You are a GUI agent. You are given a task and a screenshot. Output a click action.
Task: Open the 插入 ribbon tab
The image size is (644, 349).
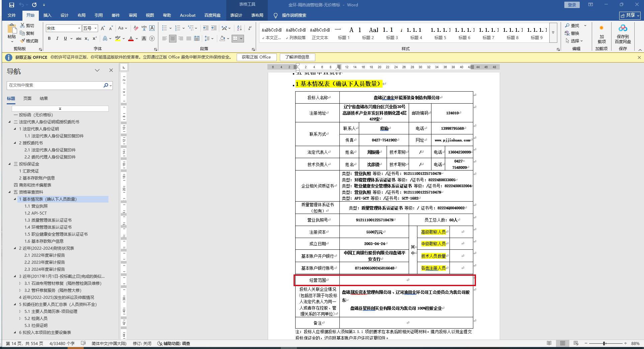tap(47, 15)
